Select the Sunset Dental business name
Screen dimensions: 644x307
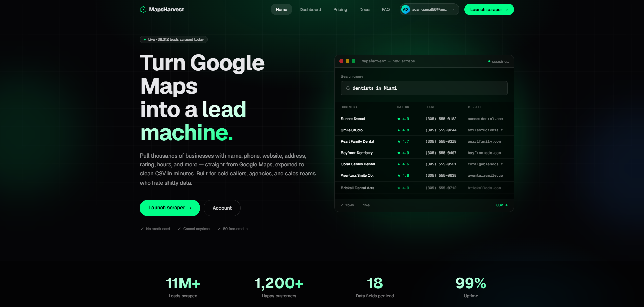click(x=353, y=119)
